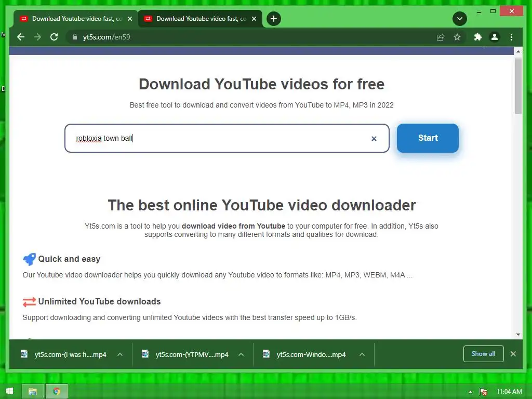Click the 'Quick and easy' heading
532x399 pixels.
pos(69,259)
